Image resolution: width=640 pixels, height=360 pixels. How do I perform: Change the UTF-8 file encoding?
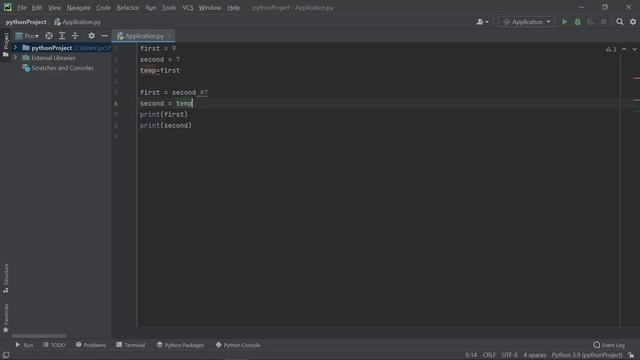(509, 355)
